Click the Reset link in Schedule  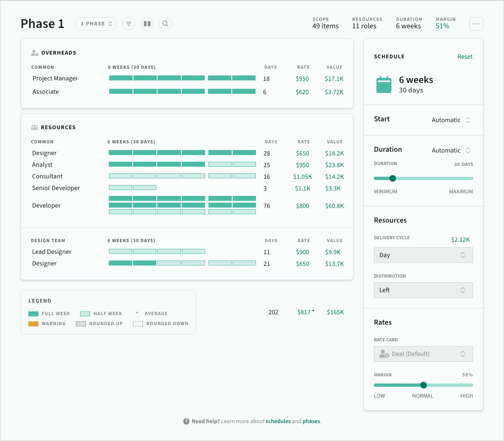[x=465, y=57]
